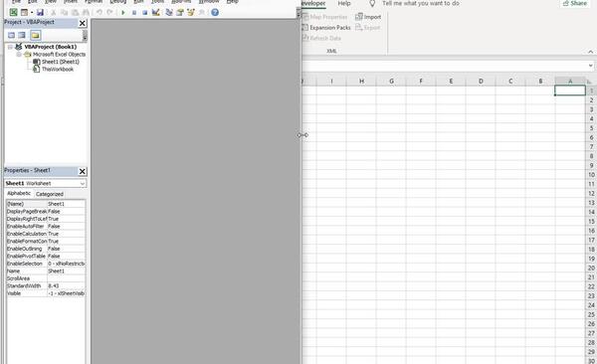Image resolution: width=597 pixels, height=364 pixels.
Task: Expand the Excel formula bar
Action: coord(590,66)
